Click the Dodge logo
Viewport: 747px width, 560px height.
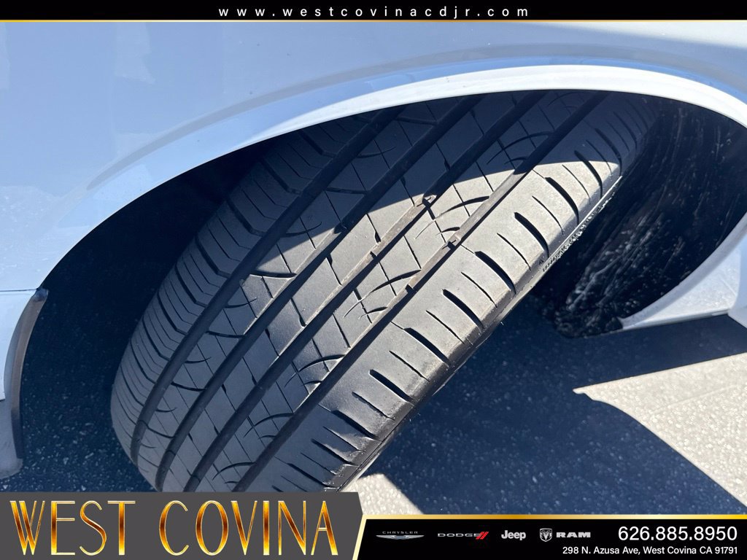[462, 535]
